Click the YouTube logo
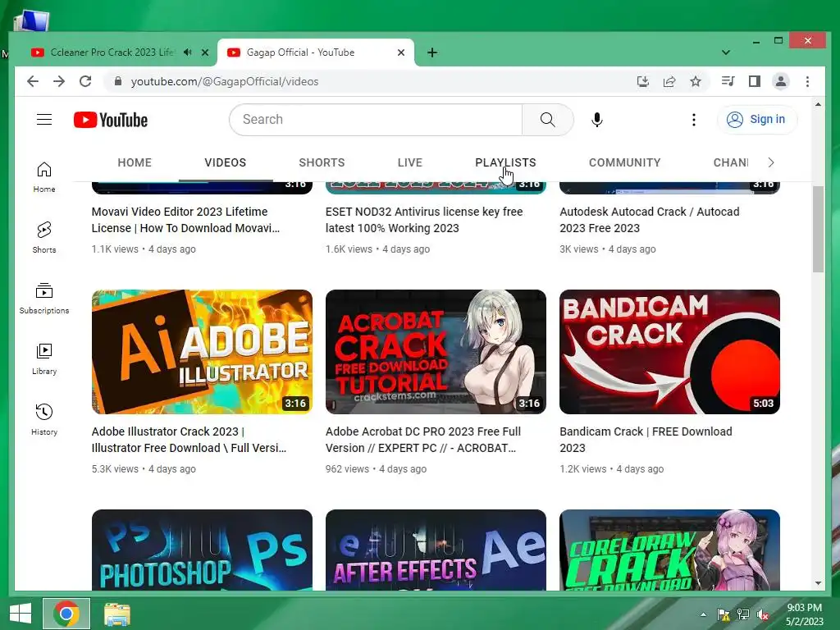Viewport: 840px width, 630px height. click(111, 120)
